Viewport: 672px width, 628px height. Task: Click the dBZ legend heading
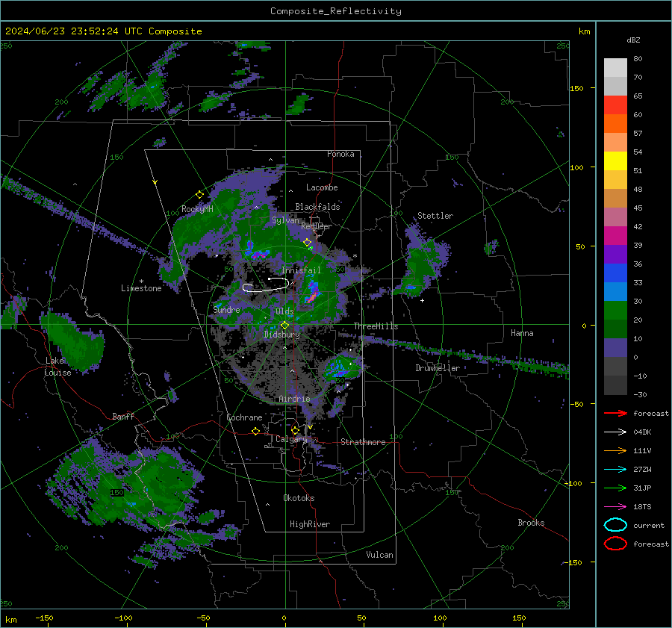click(x=633, y=40)
